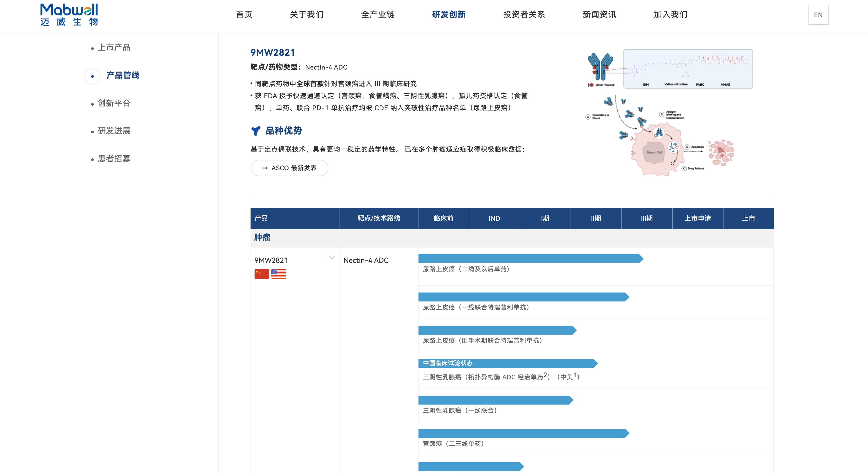
Task: Open 患者招募 in the sidebar
Action: pyautogui.click(x=114, y=159)
